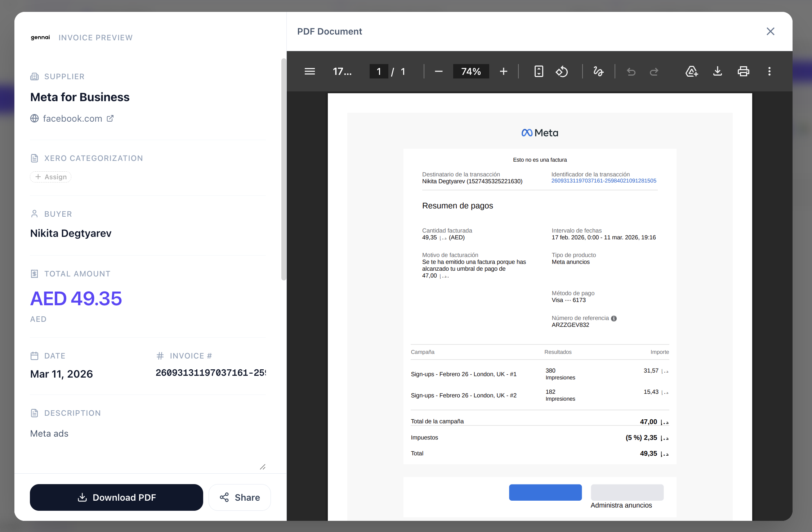
Task: Click the Impuestos tax line
Action: (540, 438)
